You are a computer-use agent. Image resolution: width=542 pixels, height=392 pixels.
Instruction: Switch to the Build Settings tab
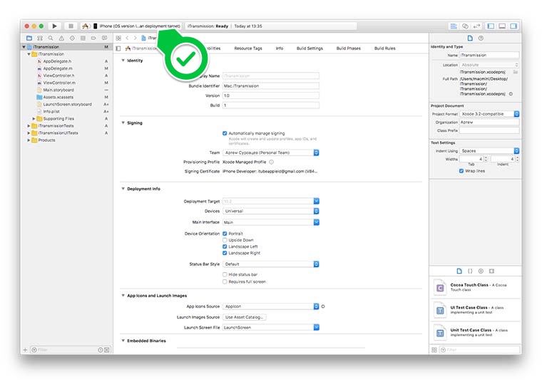coord(310,48)
